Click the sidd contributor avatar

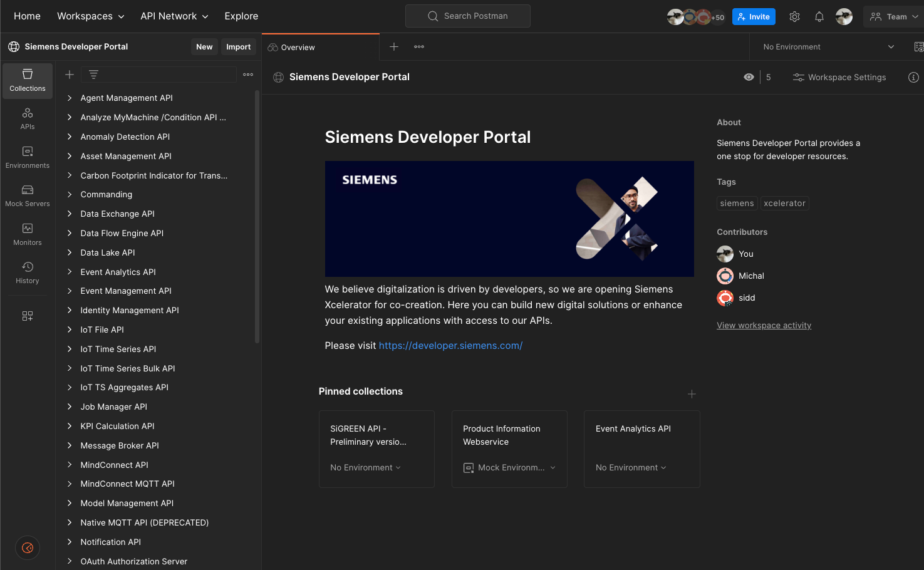[x=725, y=298]
